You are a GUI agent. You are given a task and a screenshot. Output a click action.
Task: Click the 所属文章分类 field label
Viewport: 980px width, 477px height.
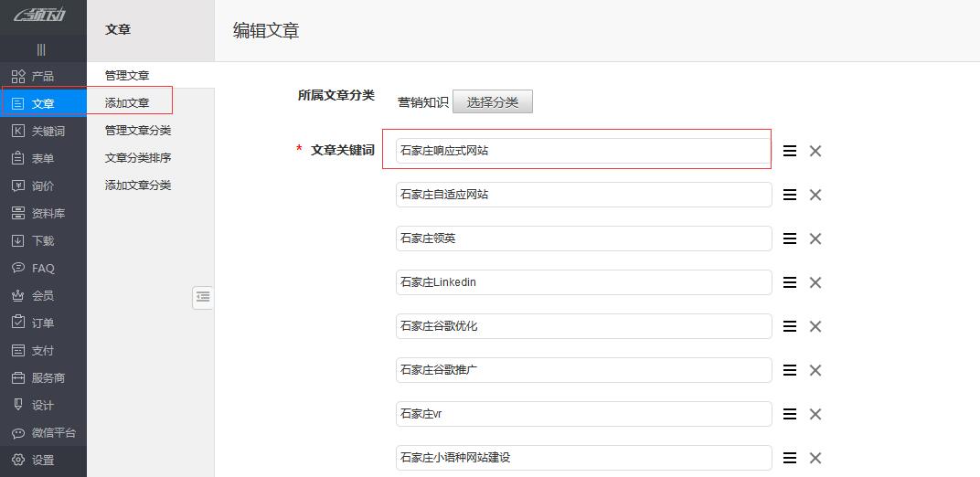(x=336, y=95)
